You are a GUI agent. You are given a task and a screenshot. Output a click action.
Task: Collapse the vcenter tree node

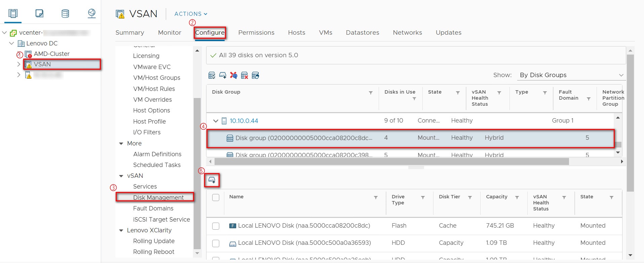coord(4,33)
